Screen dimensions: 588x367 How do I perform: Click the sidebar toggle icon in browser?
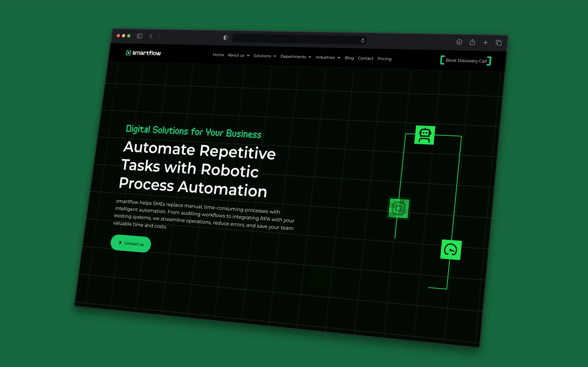(x=139, y=36)
